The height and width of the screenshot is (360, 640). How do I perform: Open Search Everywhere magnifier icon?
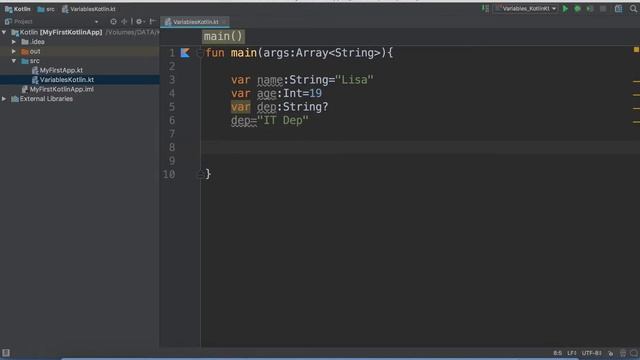[633, 9]
